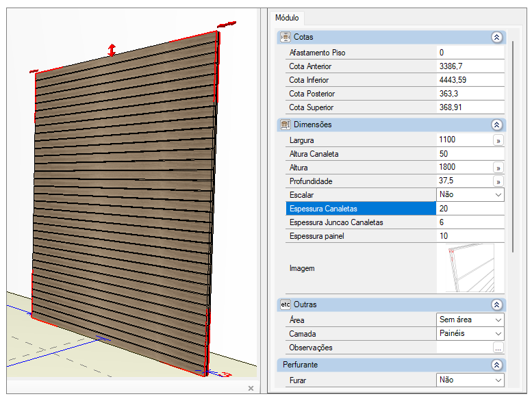Click the Outras 'etc' section icon
This screenshot has height=403, width=532.
click(286, 304)
